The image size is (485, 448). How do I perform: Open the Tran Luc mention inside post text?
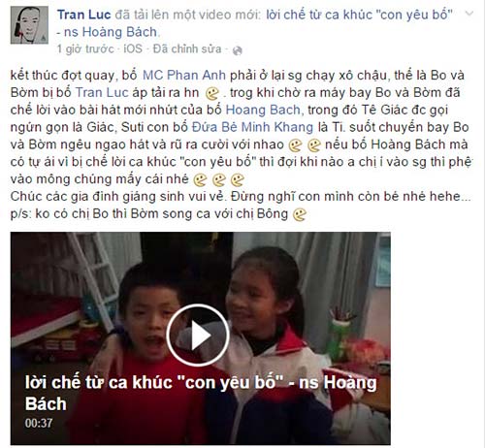coord(102,92)
